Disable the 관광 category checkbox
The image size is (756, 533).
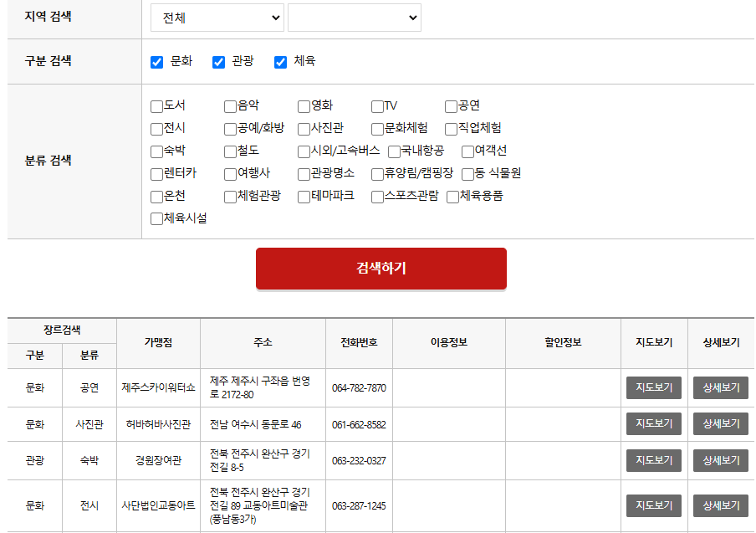(218, 60)
